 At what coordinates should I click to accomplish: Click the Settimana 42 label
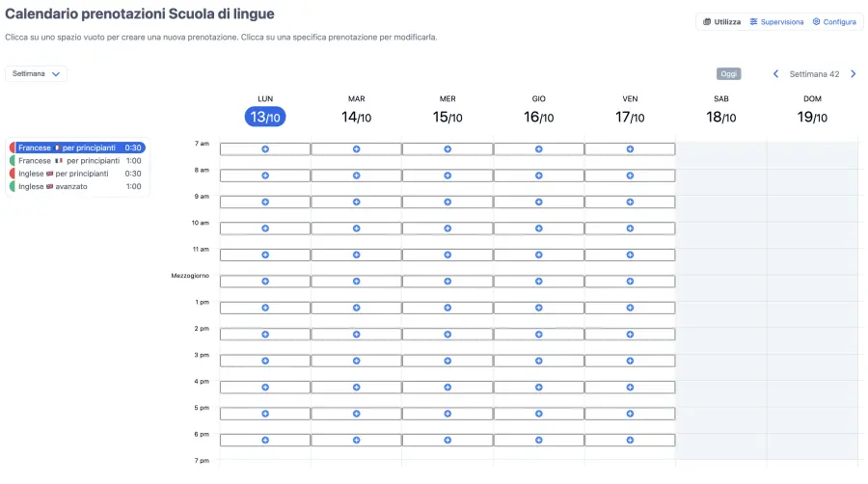[814, 74]
